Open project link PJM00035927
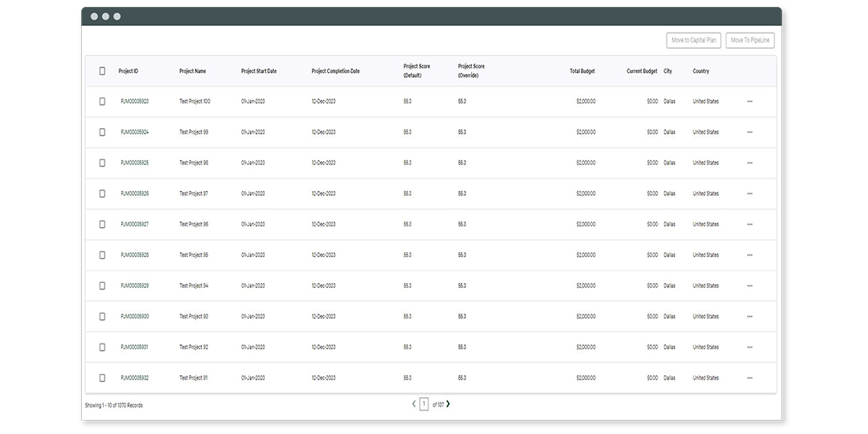Screen dimensions: 868x434 click(x=134, y=224)
